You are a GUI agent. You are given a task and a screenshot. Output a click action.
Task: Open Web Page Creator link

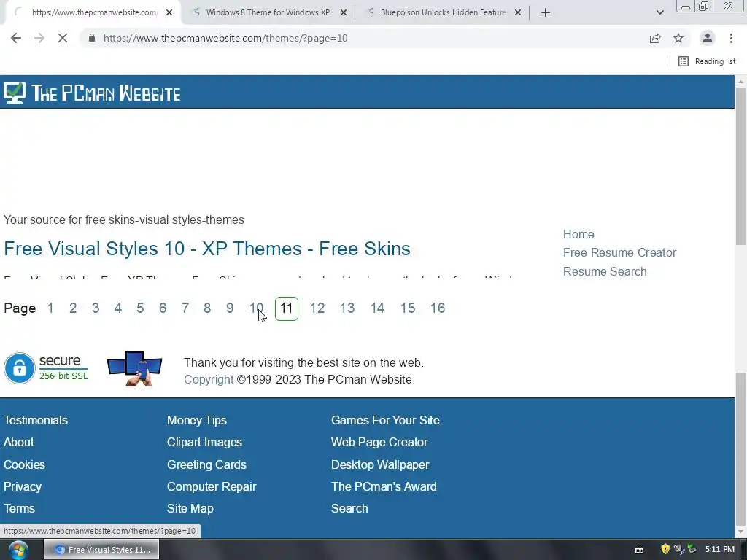(x=379, y=443)
